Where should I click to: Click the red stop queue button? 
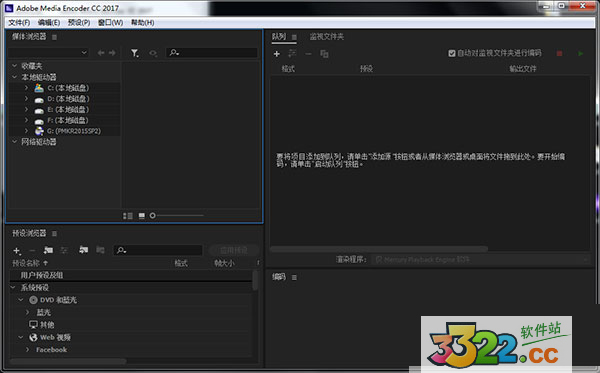pyautogui.click(x=559, y=54)
